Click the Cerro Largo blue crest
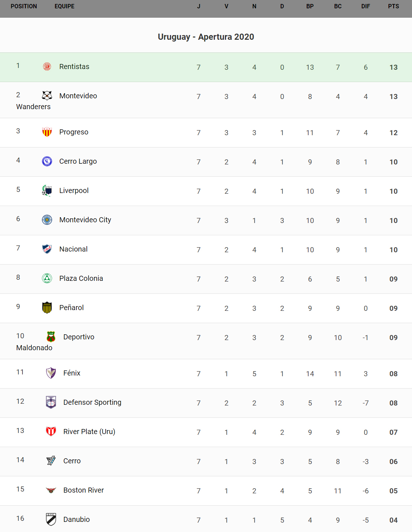 [47, 161]
